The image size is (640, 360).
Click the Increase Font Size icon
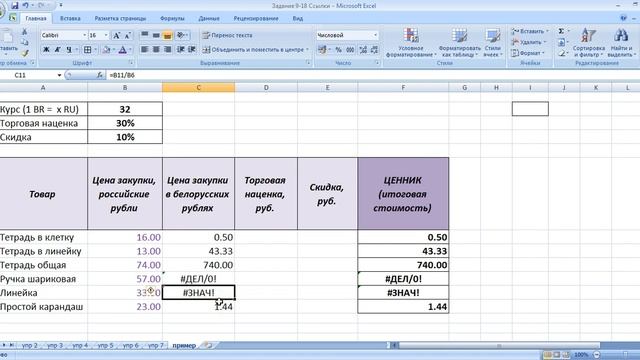pos(117,36)
